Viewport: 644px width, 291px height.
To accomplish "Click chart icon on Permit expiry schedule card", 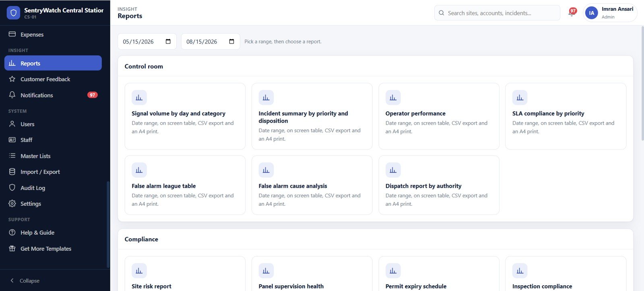I will pyautogui.click(x=393, y=271).
